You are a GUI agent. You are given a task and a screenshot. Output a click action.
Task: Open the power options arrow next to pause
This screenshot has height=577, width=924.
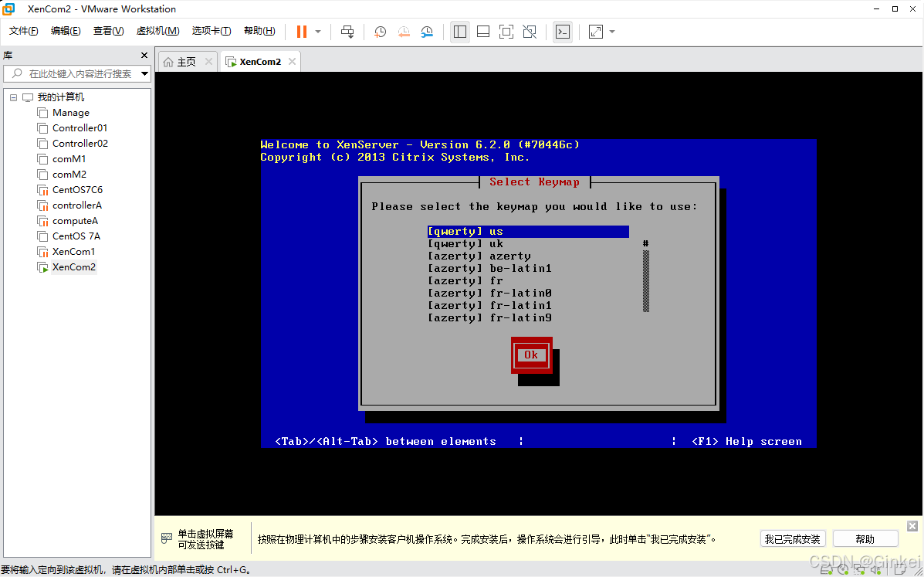pos(317,32)
